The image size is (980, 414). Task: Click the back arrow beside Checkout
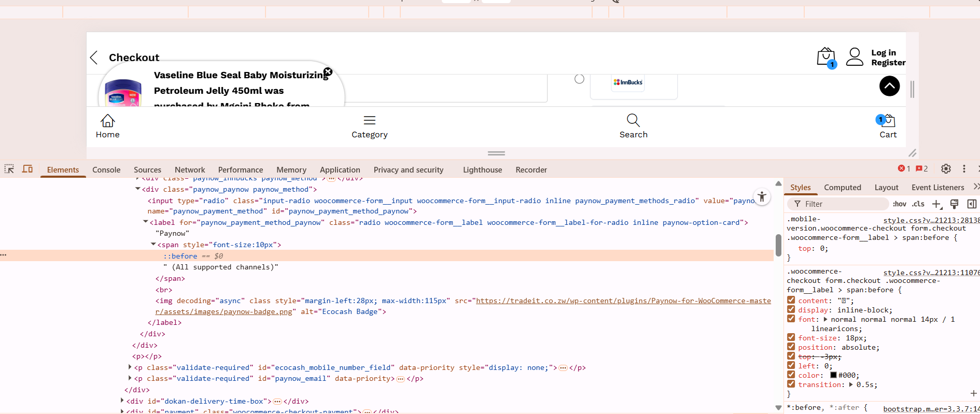(94, 58)
